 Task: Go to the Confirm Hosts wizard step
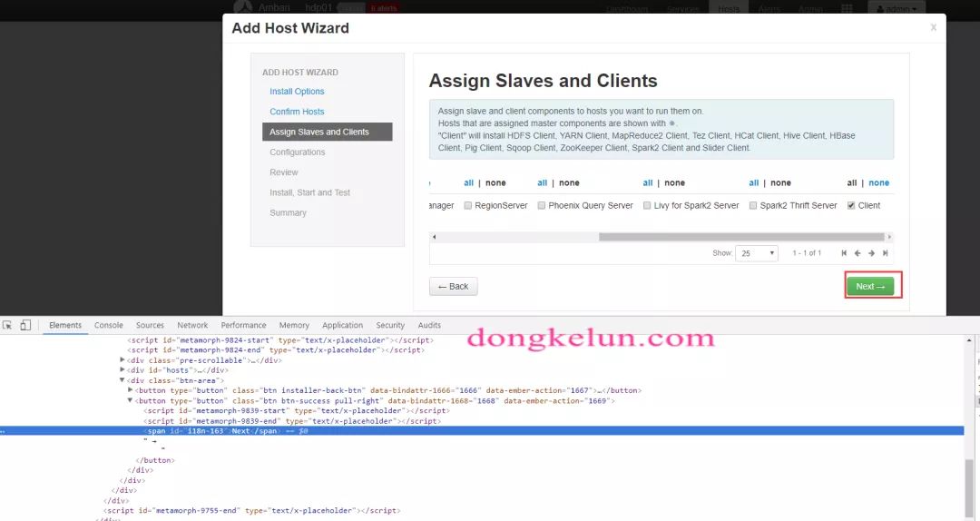(x=297, y=112)
